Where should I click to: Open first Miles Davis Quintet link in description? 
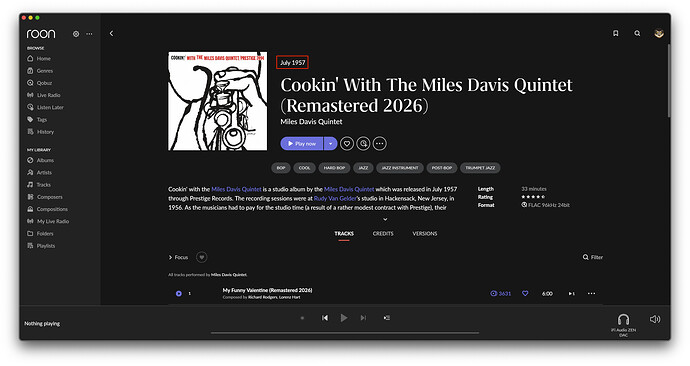(x=236, y=189)
